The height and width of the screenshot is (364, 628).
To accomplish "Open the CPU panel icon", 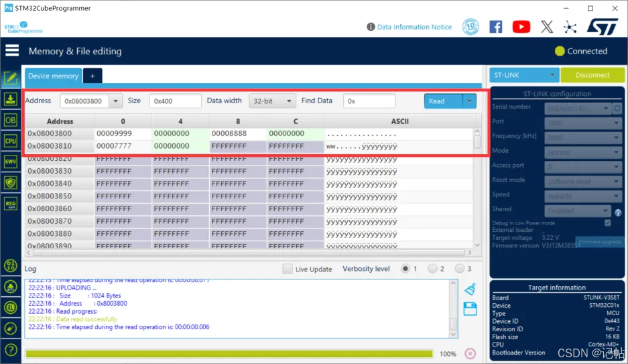I will (x=10, y=141).
